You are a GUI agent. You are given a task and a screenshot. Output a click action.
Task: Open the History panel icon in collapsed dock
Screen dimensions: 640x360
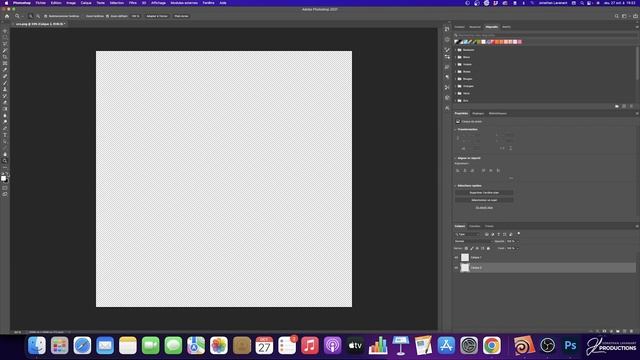(x=447, y=29)
